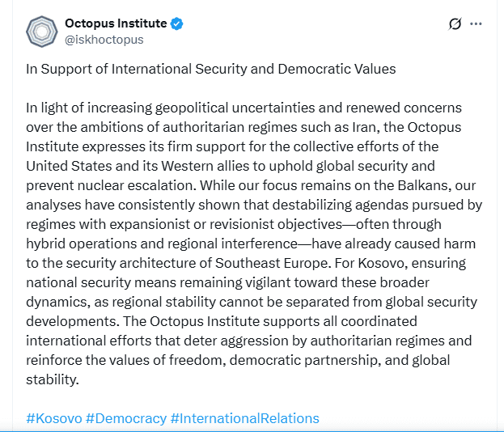
Task: Open the Octopus Institute profile avatar
Action: pyautogui.click(x=40, y=32)
